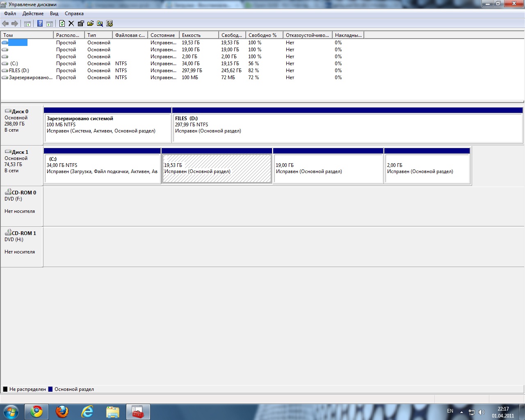525x420 pixels.
Task: Click the 245,62 ГБ free-space cell
Action: [231, 71]
